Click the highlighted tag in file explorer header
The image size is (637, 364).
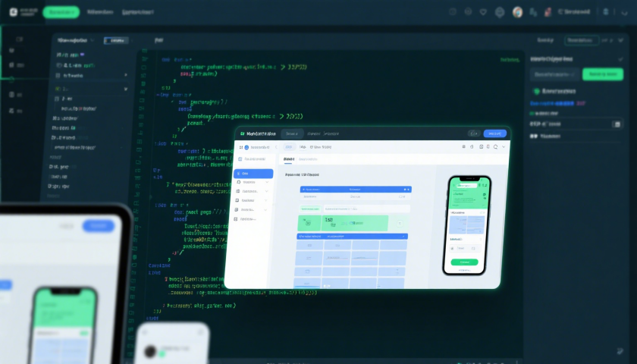(116, 40)
